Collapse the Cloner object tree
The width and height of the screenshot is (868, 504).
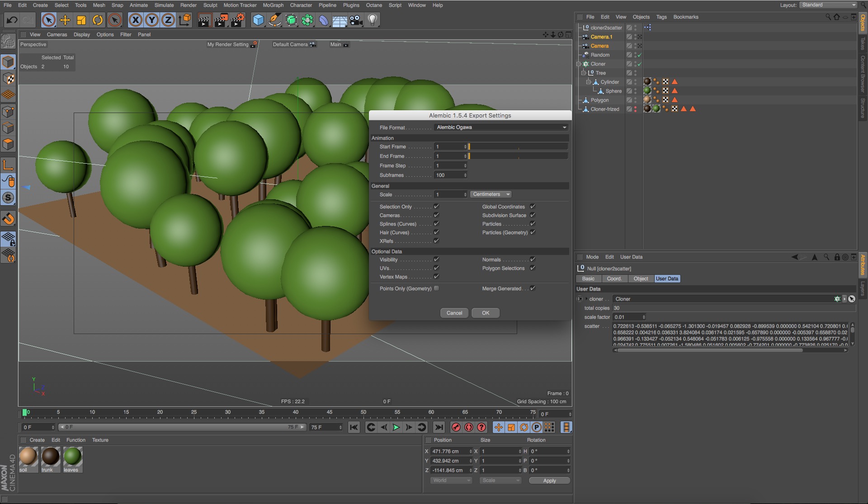pos(578,64)
